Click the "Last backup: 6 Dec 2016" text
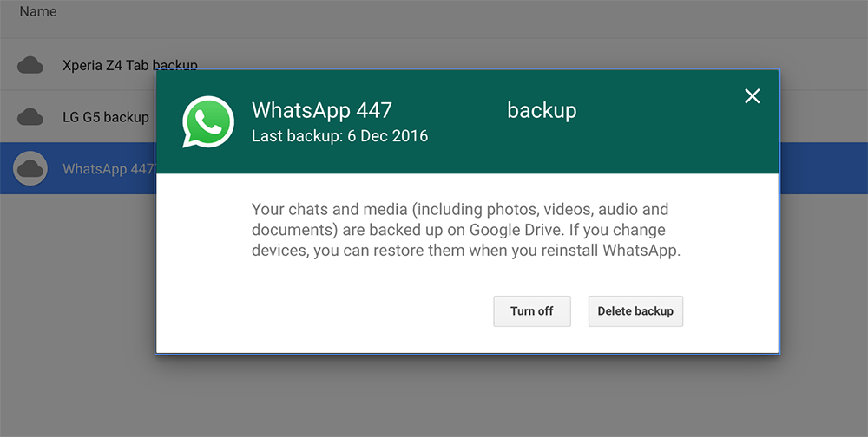868x437 pixels. coord(339,136)
